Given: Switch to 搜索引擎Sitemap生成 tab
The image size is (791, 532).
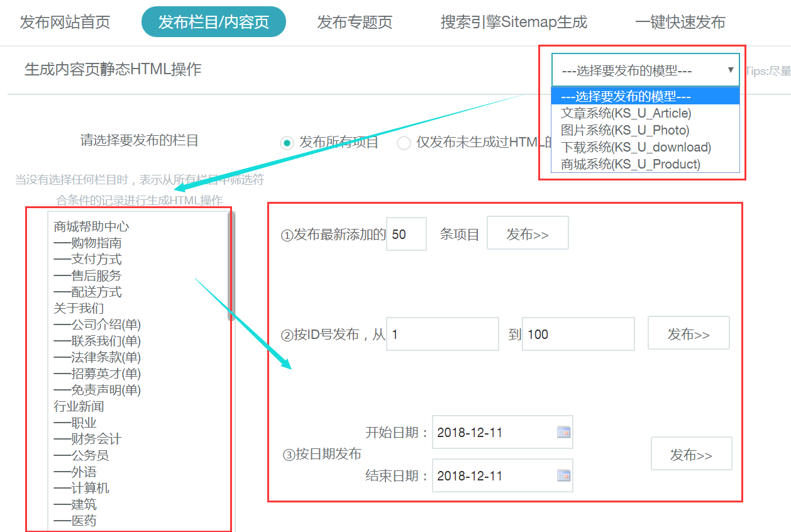Looking at the screenshot, I should 514,22.
